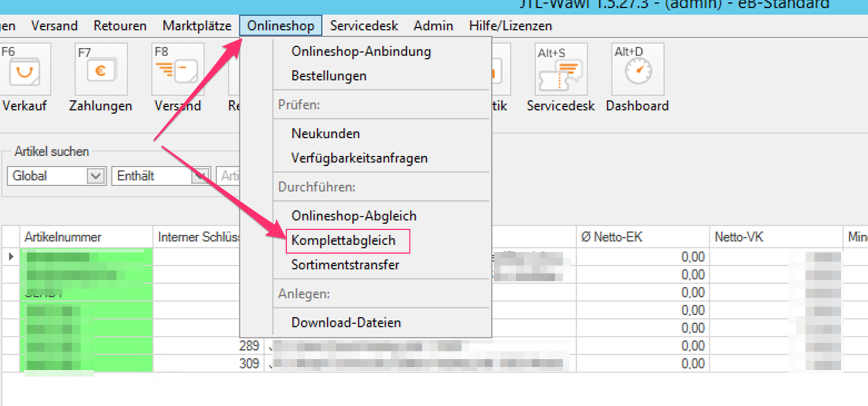Click the current-row indicator arrow of first row
868x406 pixels.
pyautogui.click(x=11, y=256)
